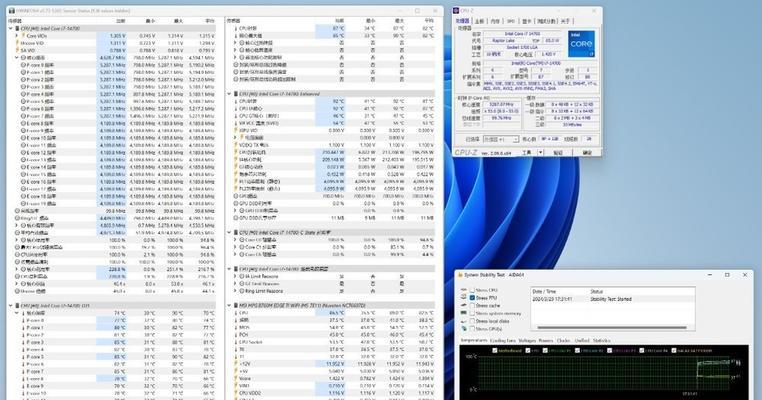The image size is (762, 400).
Task: Click the lightning icon next to +12V row
Action: (236, 364)
